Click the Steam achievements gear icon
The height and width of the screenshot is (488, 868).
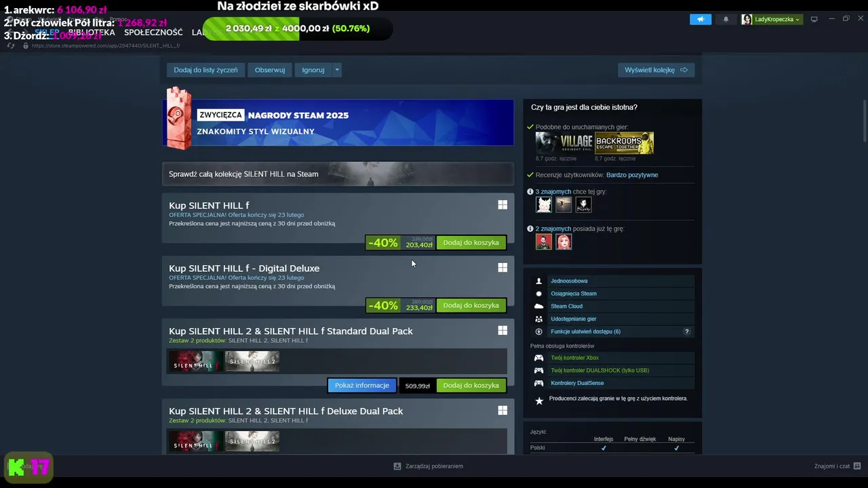pyautogui.click(x=539, y=293)
